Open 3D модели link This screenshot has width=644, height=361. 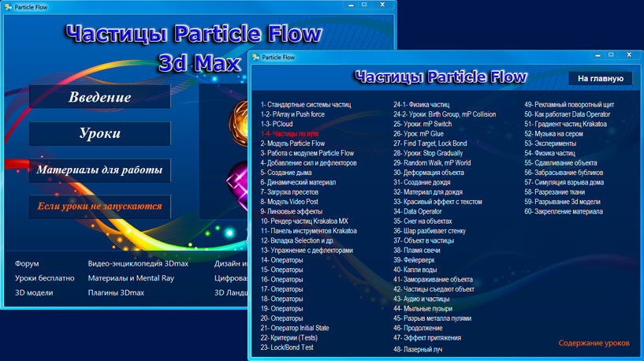[x=34, y=293]
